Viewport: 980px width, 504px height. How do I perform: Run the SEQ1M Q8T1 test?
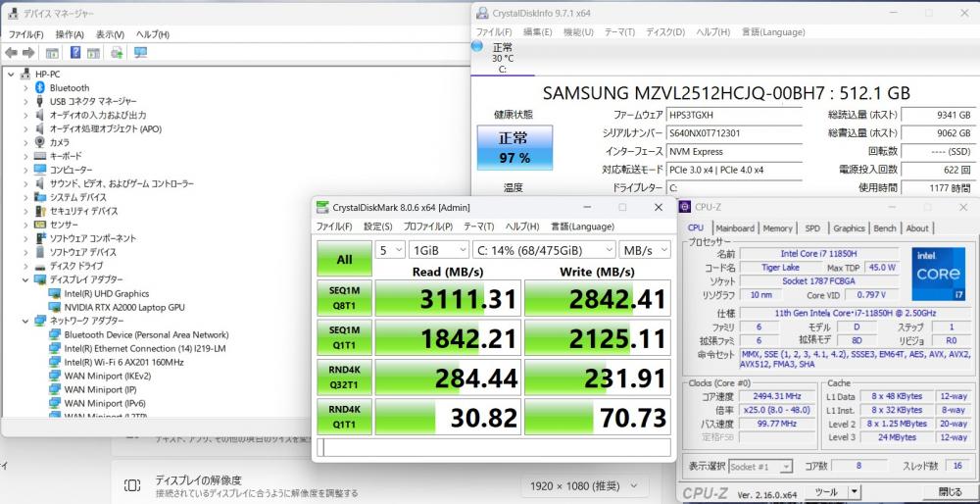click(x=344, y=298)
